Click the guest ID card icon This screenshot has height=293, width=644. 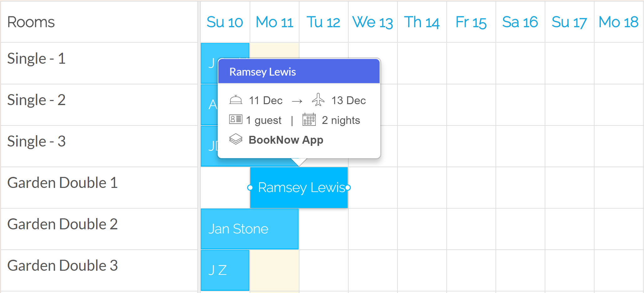pyautogui.click(x=236, y=120)
